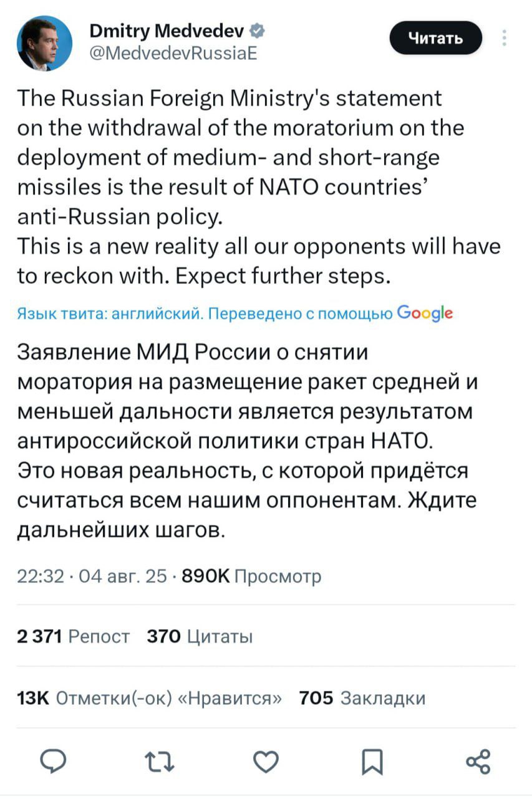Image resolution: width=532 pixels, height=799 pixels.
Task: Bookmark this tweet
Action: [373, 762]
